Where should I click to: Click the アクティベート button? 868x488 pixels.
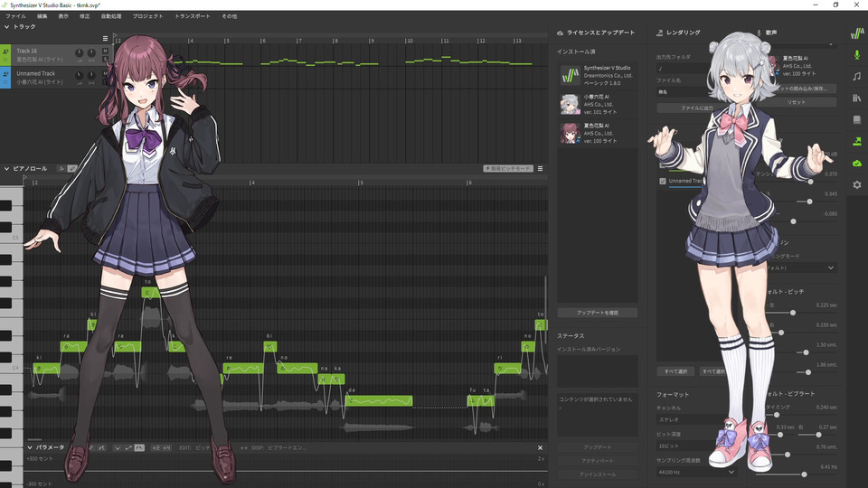click(x=598, y=460)
